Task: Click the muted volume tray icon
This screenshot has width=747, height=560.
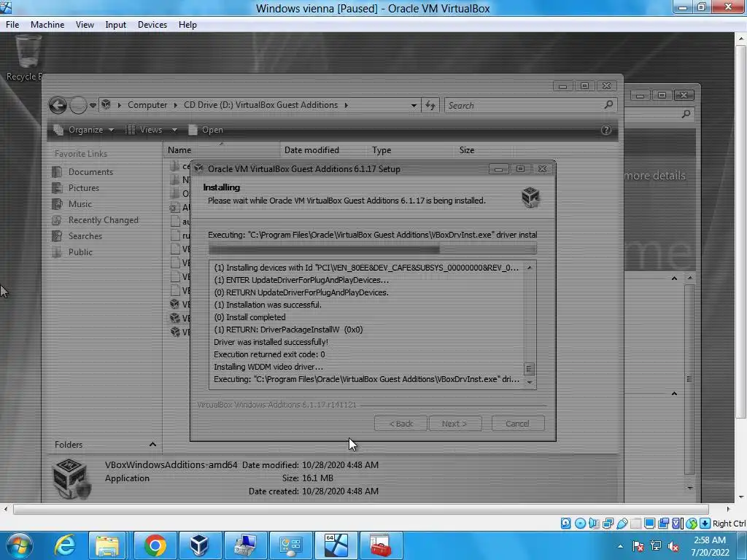Action: (673, 546)
